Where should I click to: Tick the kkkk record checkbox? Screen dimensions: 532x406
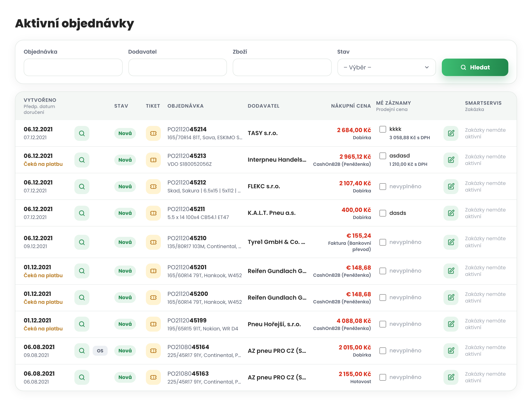[383, 129]
